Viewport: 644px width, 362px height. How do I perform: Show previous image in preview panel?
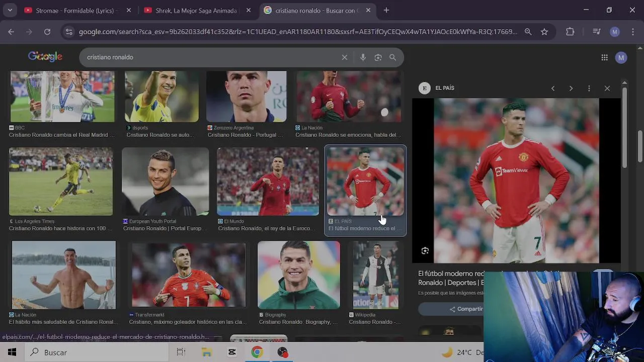[x=553, y=88]
